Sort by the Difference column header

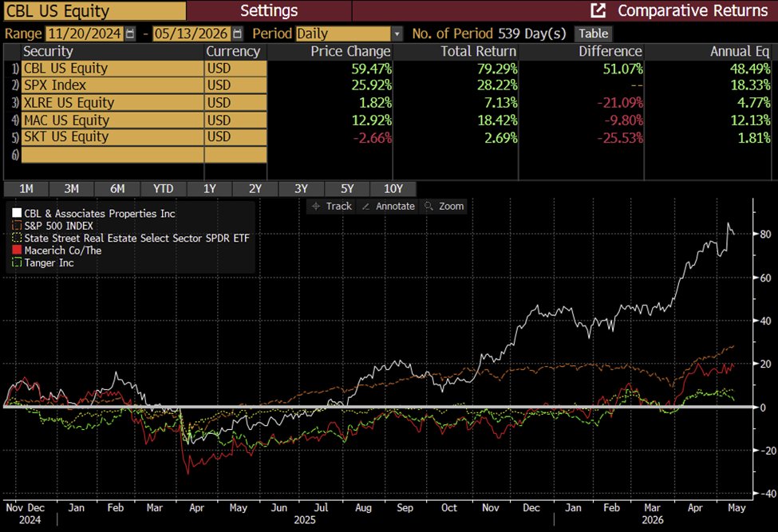click(610, 52)
